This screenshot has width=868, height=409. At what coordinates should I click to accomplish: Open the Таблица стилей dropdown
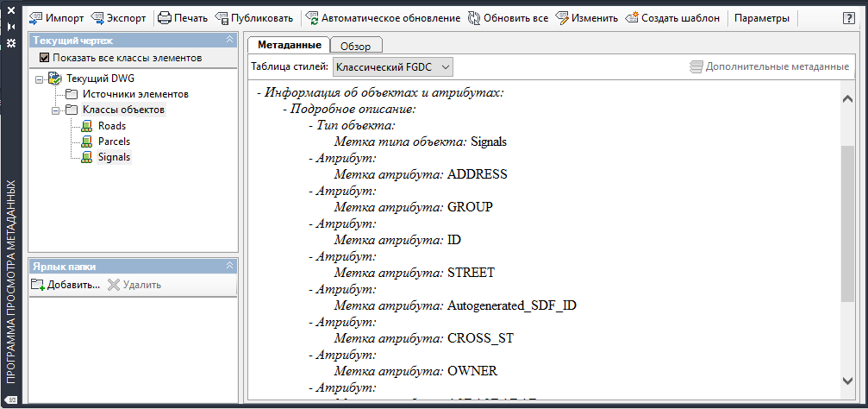tap(393, 67)
